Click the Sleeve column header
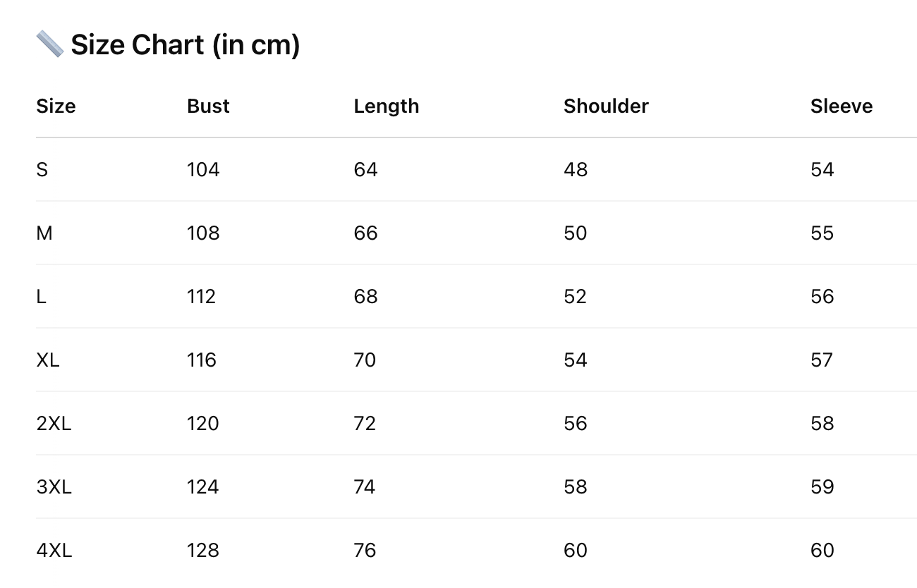The image size is (917, 588). pos(841,106)
